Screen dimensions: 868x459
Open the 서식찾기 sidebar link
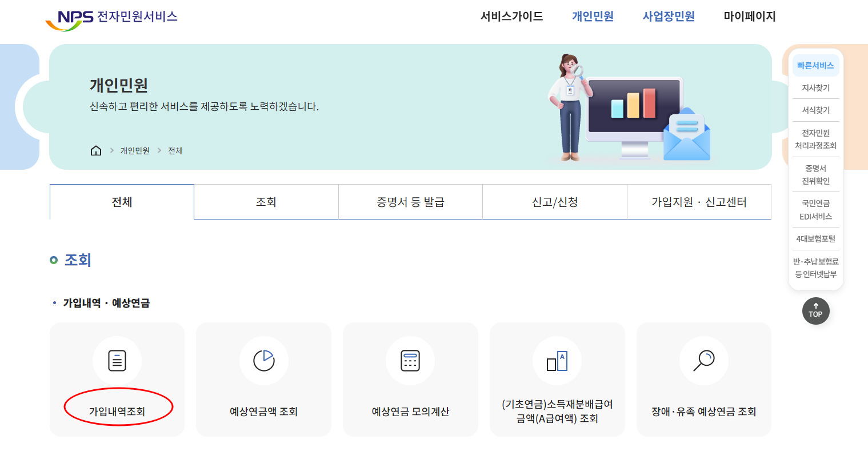tap(815, 110)
